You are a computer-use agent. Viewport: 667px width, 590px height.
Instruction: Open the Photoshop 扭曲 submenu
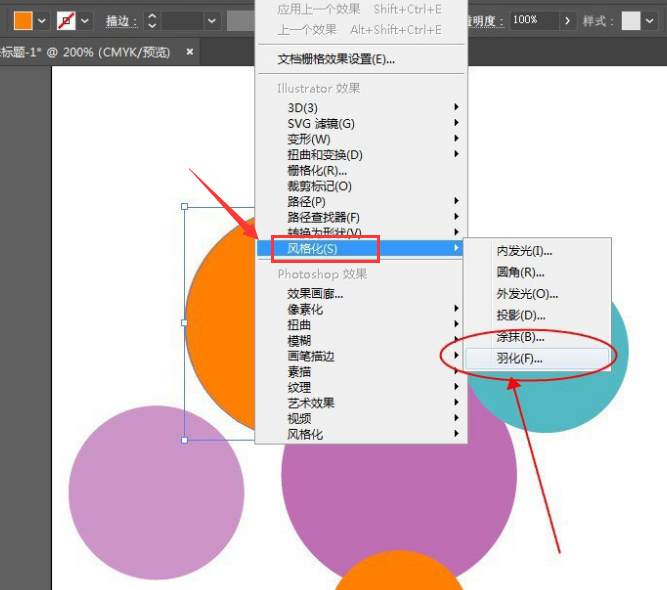(362, 325)
